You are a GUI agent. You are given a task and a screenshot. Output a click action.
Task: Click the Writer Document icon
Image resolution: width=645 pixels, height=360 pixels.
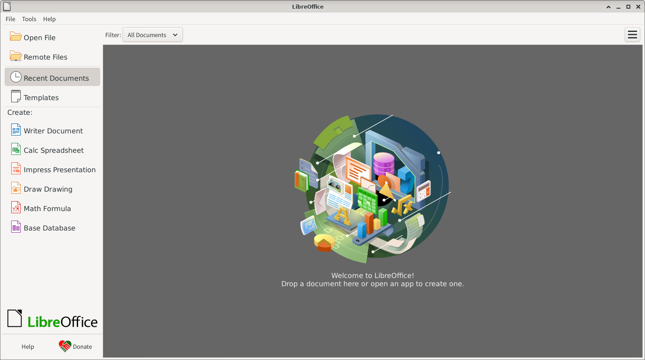[16, 130]
